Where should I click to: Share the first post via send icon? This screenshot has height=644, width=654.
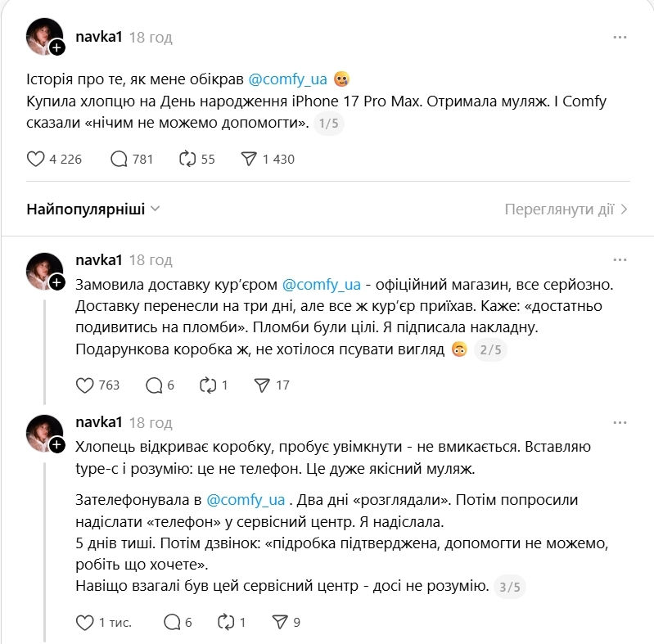click(x=250, y=159)
